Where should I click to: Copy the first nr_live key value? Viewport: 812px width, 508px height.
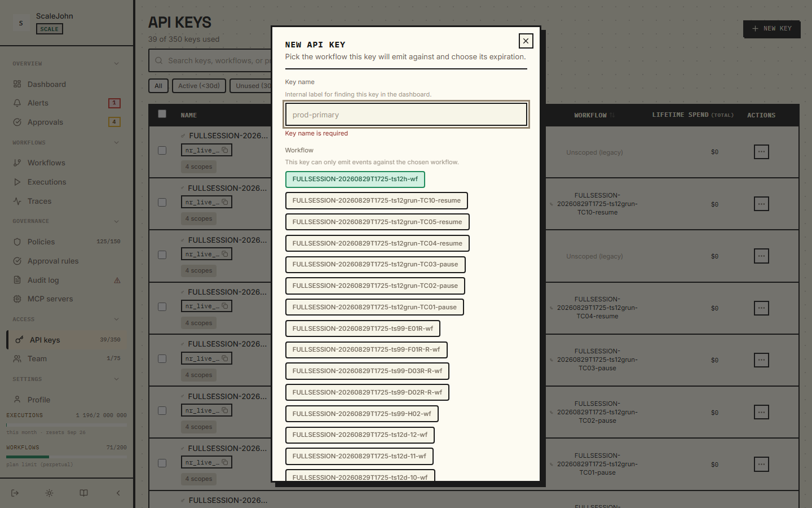coord(225,150)
